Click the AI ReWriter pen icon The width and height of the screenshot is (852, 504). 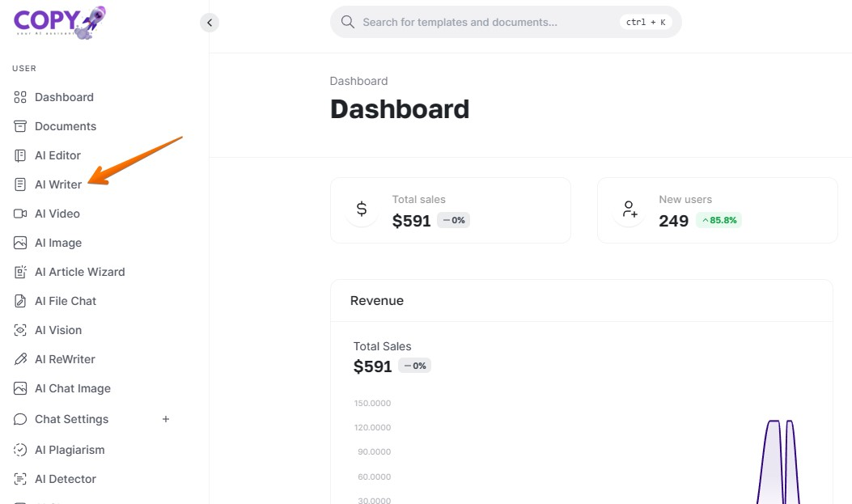click(x=20, y=359)
